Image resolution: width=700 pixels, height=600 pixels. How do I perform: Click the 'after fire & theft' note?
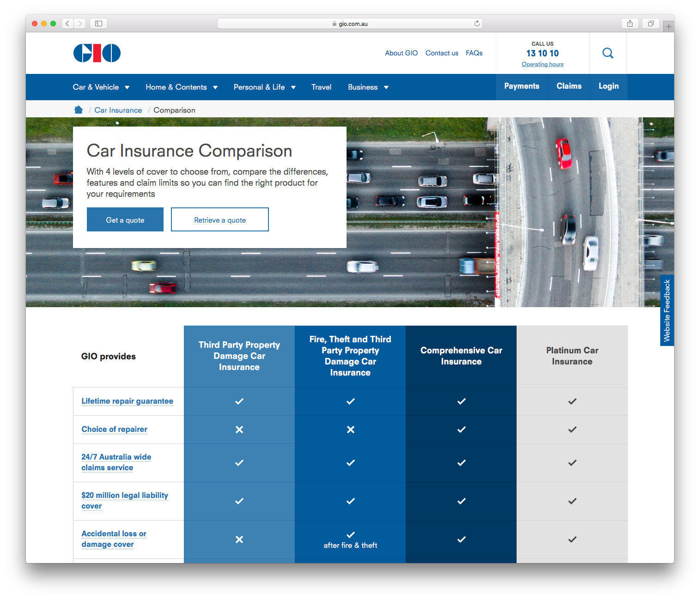tap(350, 545)
